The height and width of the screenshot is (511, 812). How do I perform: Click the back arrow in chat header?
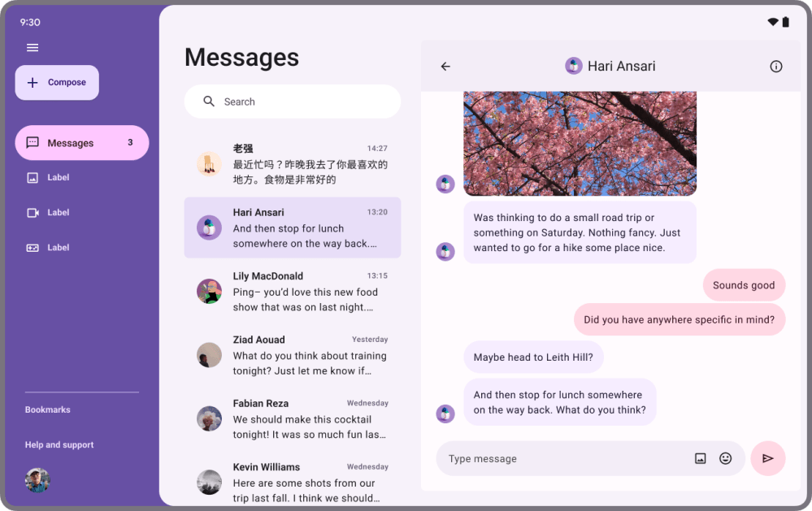click(445, 67)
